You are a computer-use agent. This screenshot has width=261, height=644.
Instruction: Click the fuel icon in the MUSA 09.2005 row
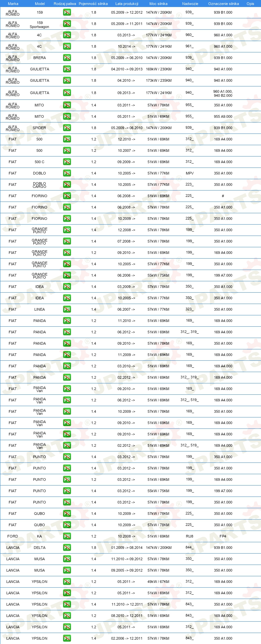coord(67,570)
